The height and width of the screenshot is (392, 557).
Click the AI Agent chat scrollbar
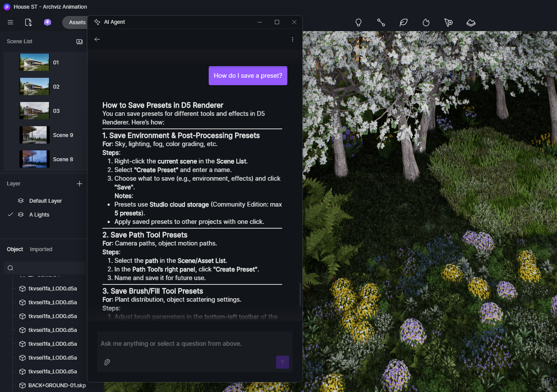tap(300, 294)
